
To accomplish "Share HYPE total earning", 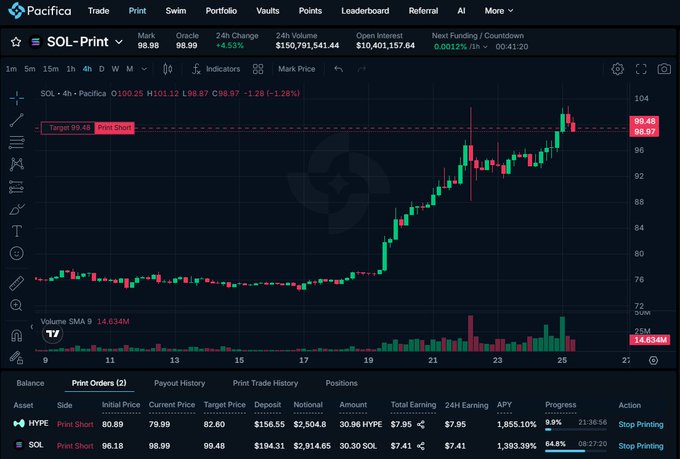I will (x=421, y=424).
